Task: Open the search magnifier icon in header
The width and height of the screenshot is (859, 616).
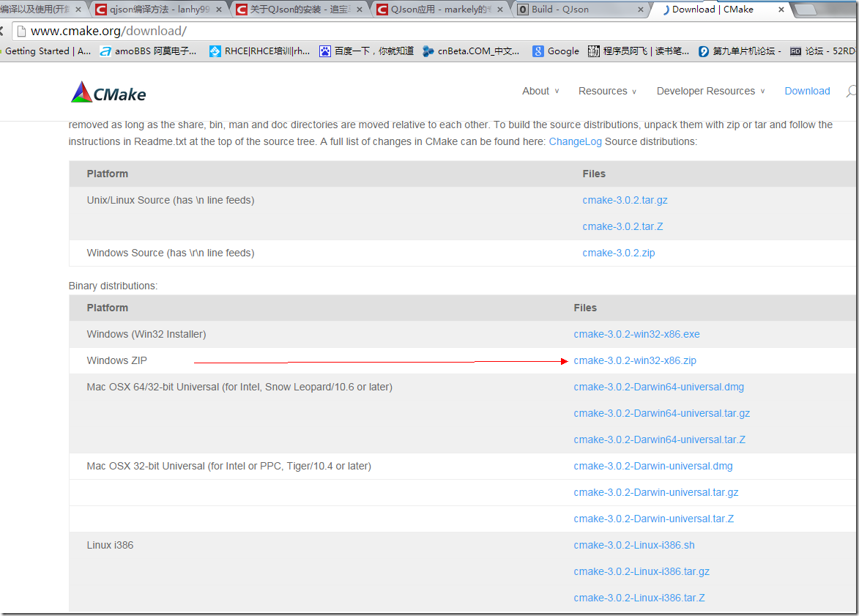Action: [x=852, y=91]
